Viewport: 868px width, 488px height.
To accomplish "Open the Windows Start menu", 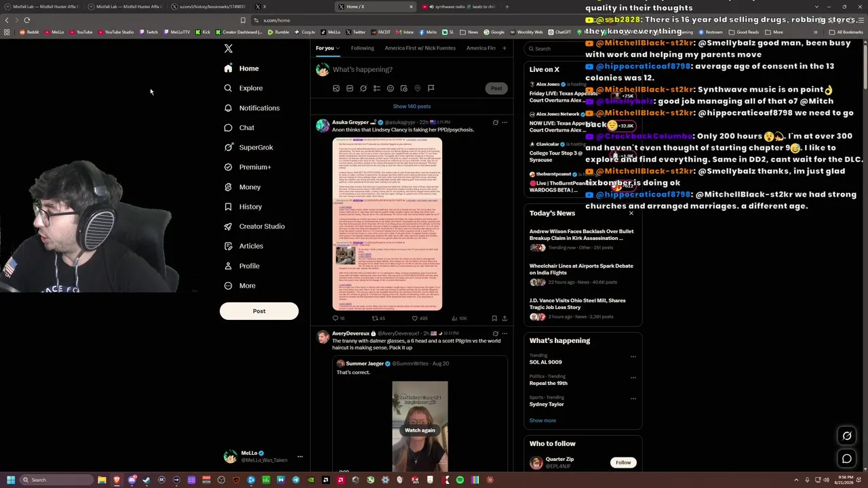I will pyautogui.click(x=11, y=480).
